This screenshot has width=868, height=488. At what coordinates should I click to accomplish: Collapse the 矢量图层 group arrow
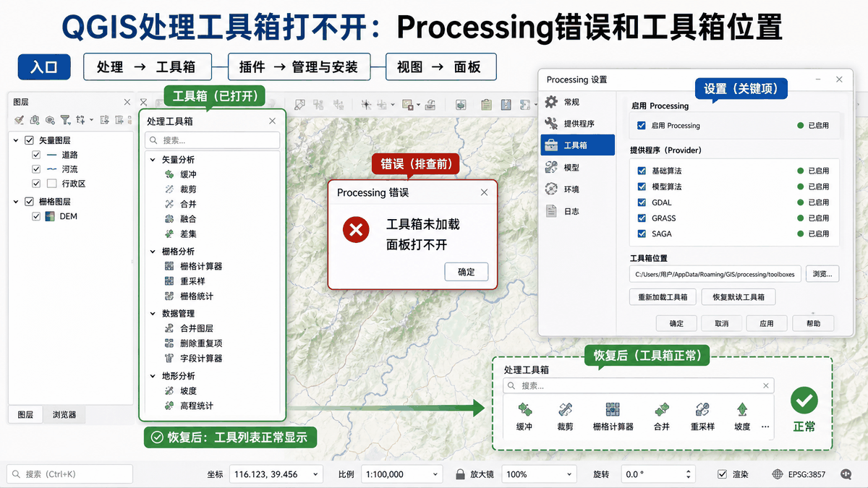tap(17, 140)
